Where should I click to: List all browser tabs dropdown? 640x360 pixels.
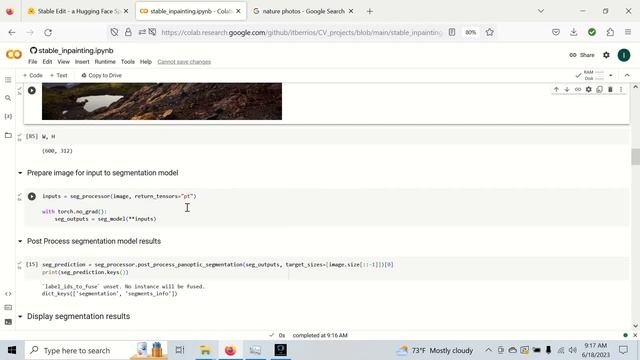click(541, 11)
